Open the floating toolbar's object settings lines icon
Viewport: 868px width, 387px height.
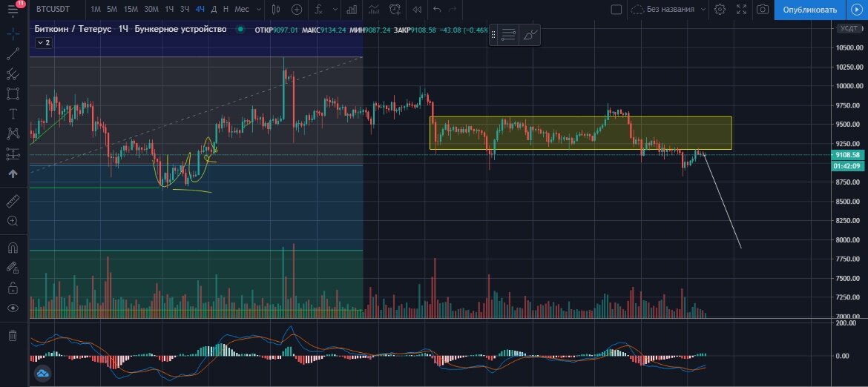(x=509, y=35)
